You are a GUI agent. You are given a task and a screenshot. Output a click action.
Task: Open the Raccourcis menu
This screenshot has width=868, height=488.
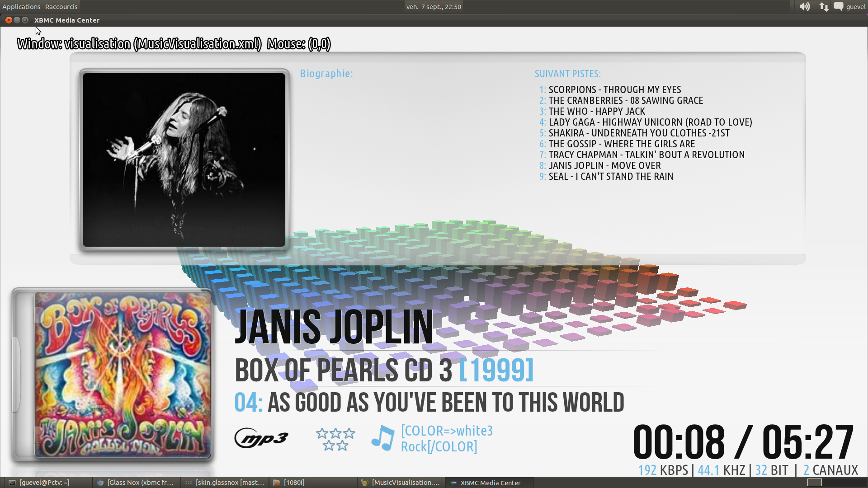pos(61,7)
